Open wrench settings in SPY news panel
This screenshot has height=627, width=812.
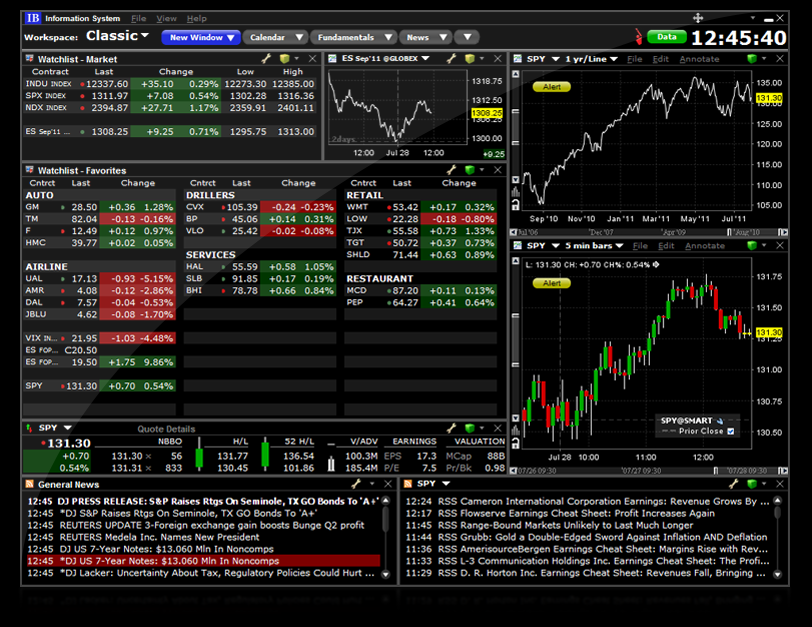coord(734,484)
